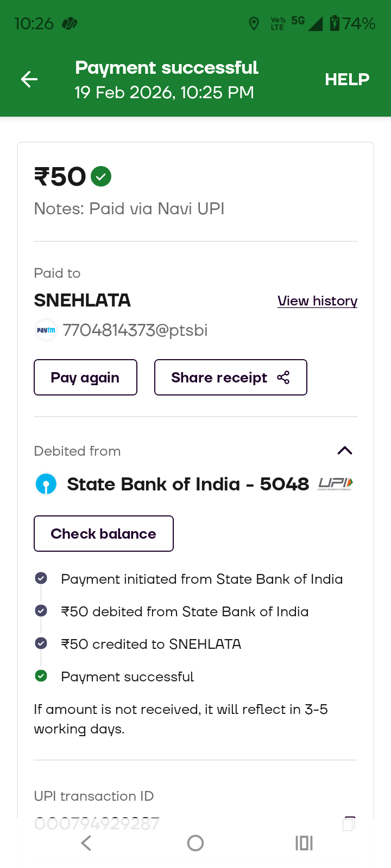Open Android recent apps button
Image resolution: width=391 pixels, height=868 pixels.
point(304,843)
